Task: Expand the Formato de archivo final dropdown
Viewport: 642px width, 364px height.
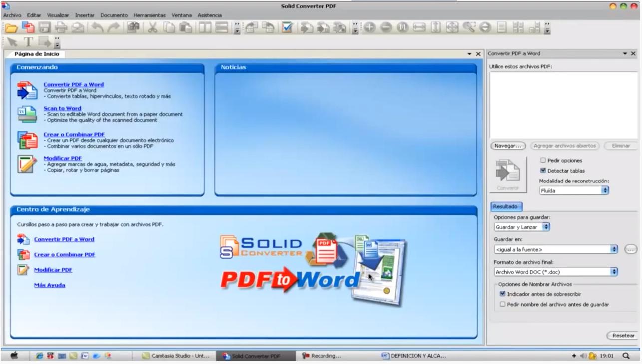Action: tap(556, 272)
